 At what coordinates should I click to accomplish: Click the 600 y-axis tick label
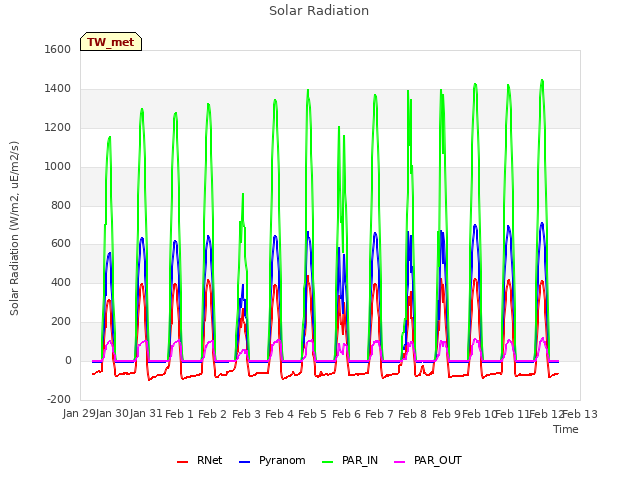coord(61,244)
